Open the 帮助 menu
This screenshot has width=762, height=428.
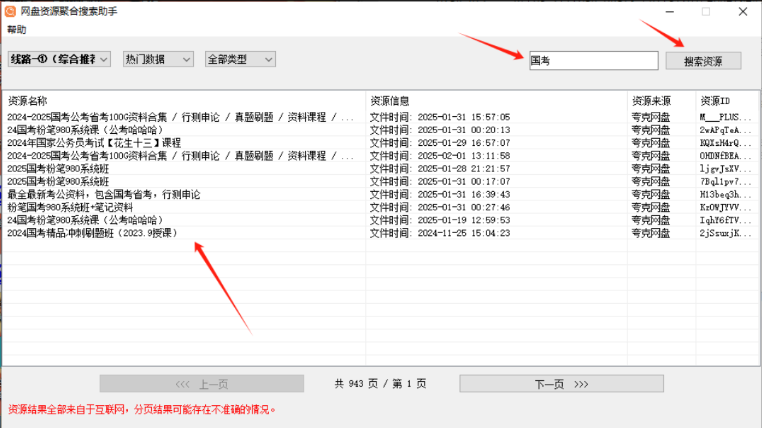click(17, 30)
